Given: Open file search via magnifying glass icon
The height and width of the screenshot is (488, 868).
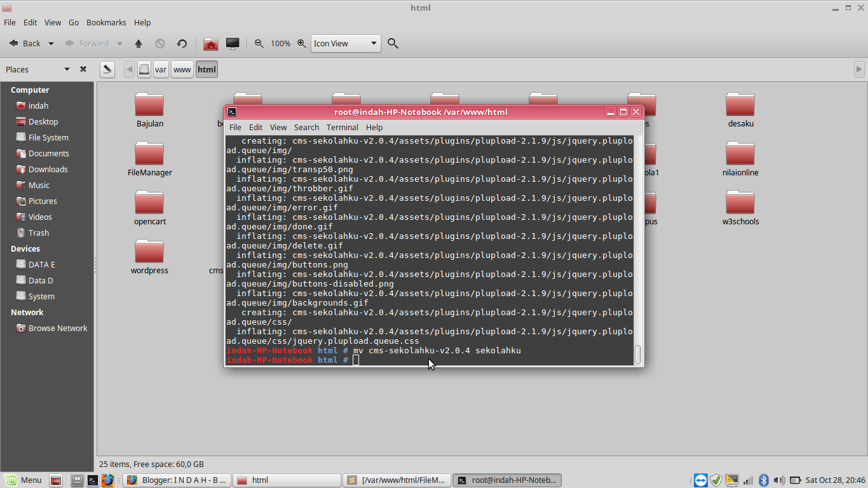Looking at the screenshot, I should 393,43.
